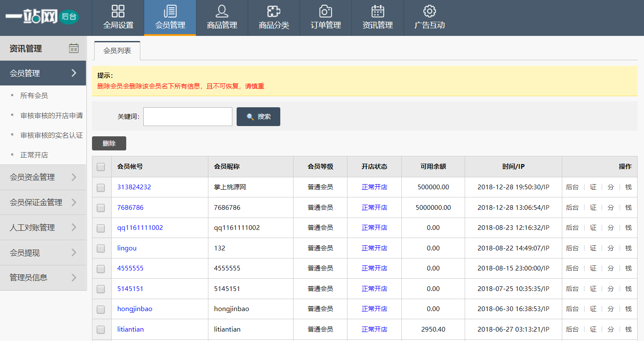Select 所有会员 in the sidebar menu
Image resolution: width=644 pixels, height=341 pixels.
34,96
